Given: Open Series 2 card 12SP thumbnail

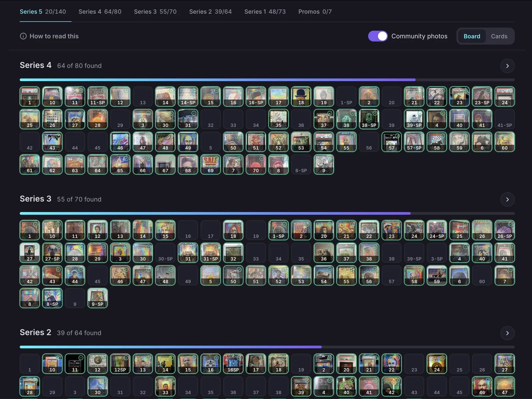Looking at the screenshot, I should pos(120,364).
